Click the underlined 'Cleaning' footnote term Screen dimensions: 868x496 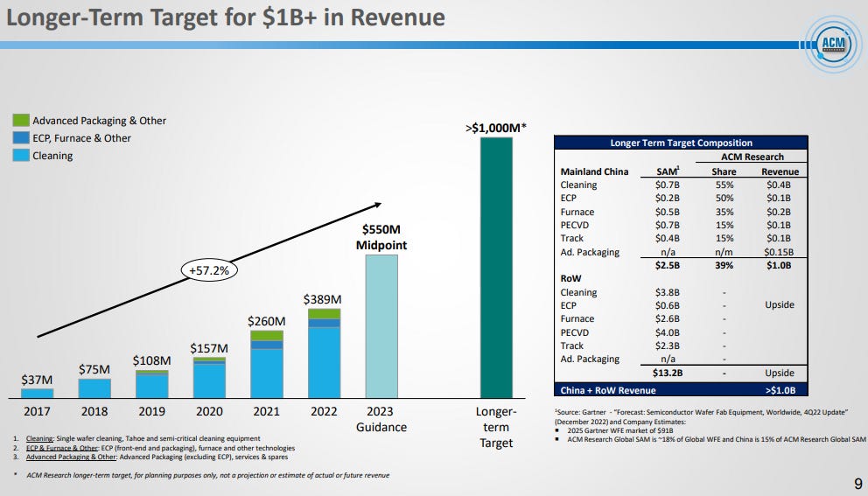(x=39, y=438)
